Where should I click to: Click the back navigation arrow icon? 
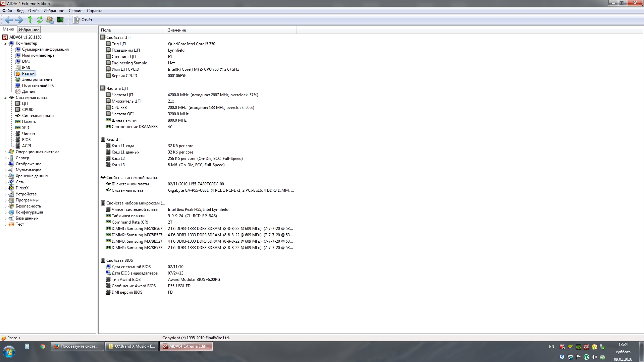click(9, 20)
